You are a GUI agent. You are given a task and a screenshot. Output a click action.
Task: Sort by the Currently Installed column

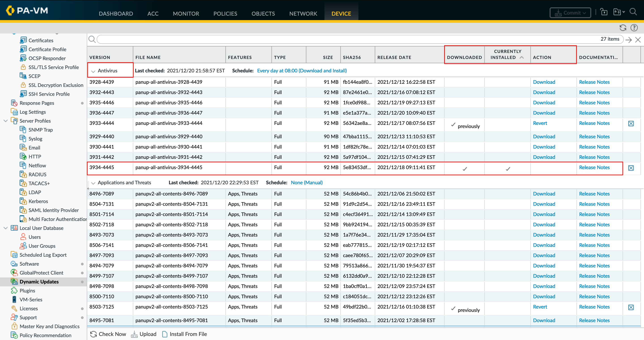(x=507, y=55)
